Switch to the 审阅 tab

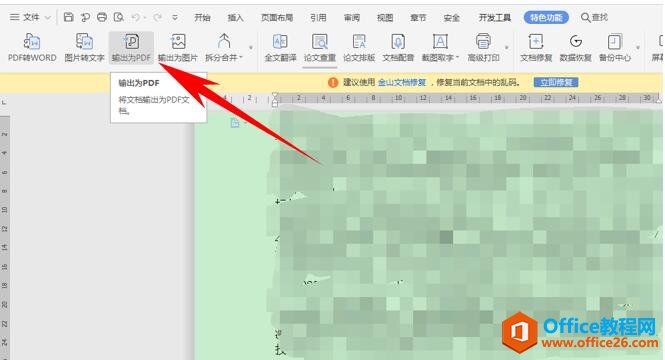tap(352, 17)
